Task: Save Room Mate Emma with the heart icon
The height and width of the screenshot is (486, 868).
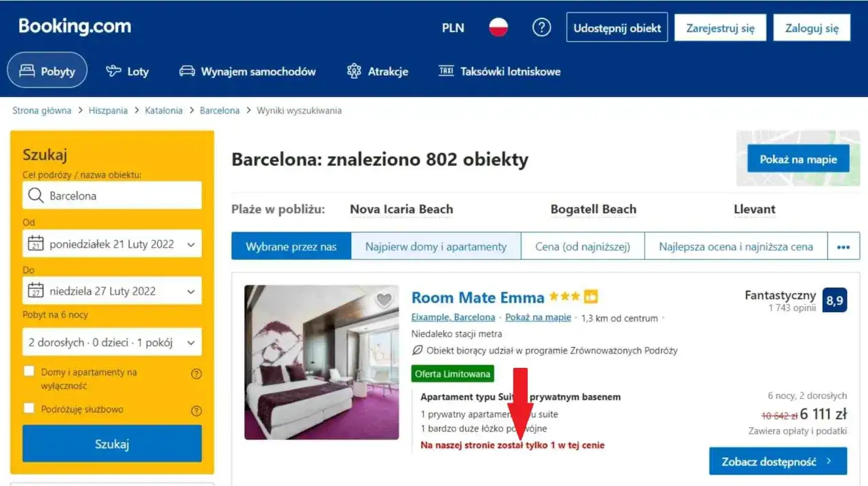Action: coord(384,299)
